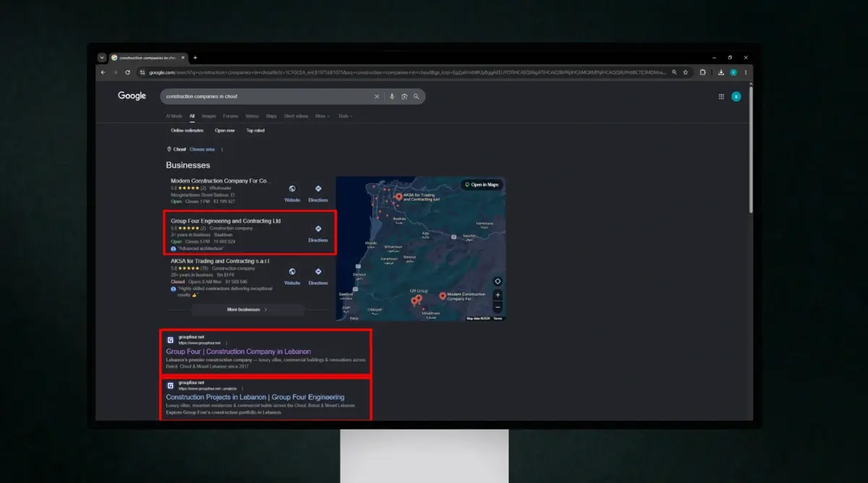Expand the More dropdown in search tabs
The image size is (868, 483).
[x=322, y=116]
